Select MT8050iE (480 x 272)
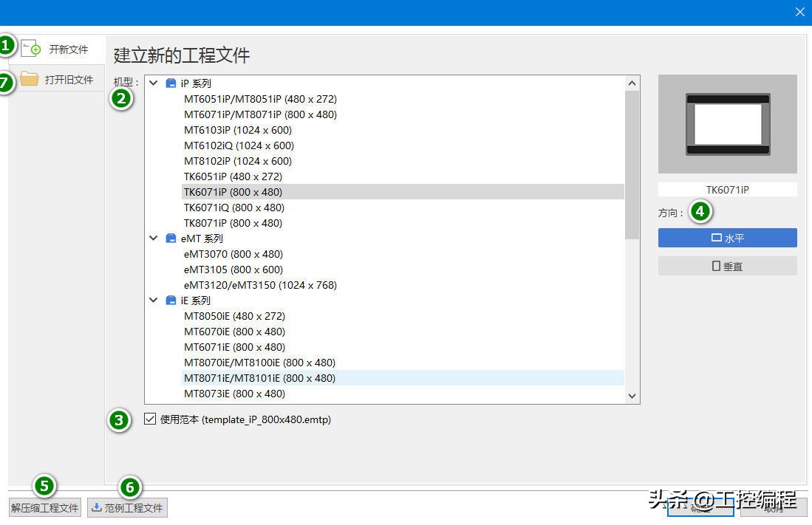812x525 pixels. pos(235,316)
